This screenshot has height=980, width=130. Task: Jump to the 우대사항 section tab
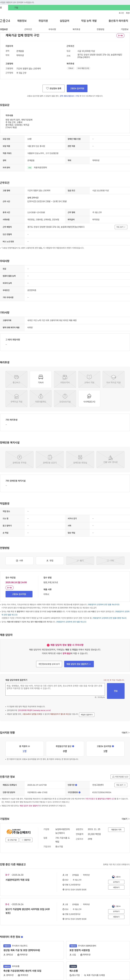click(52, 29)
